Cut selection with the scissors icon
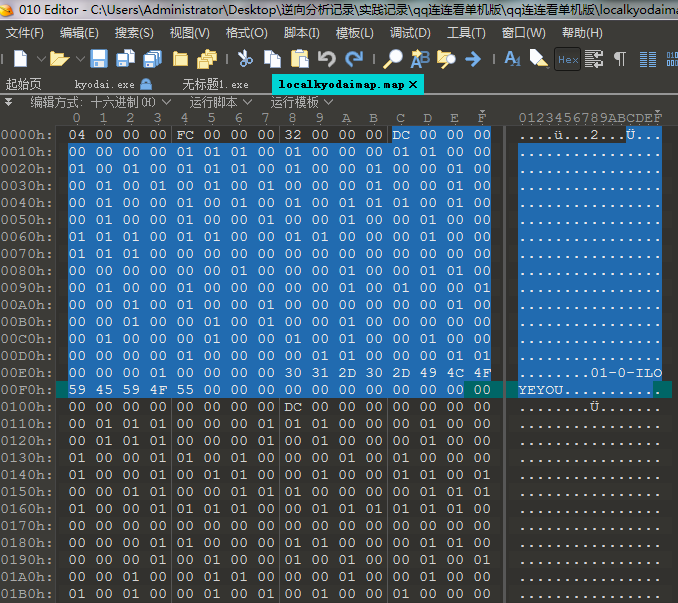This screenshot has height=603, width=678. click(x=245, y=59)
